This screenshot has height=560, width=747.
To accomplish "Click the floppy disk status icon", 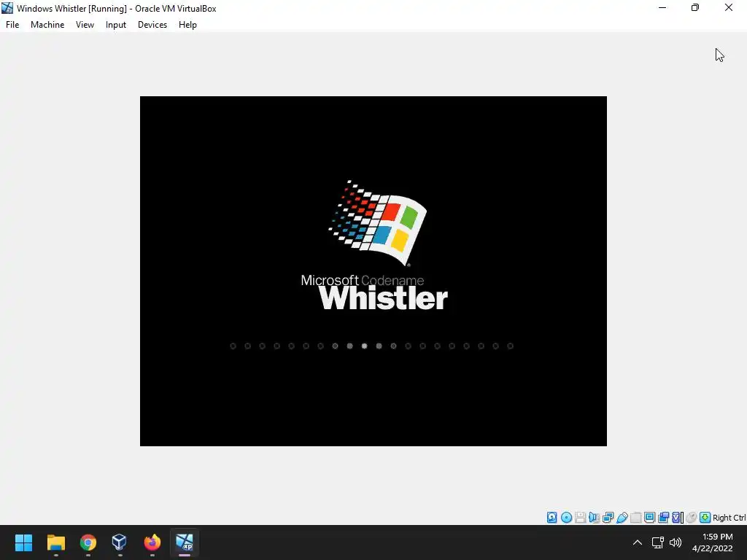I will (x=580, y=517).
